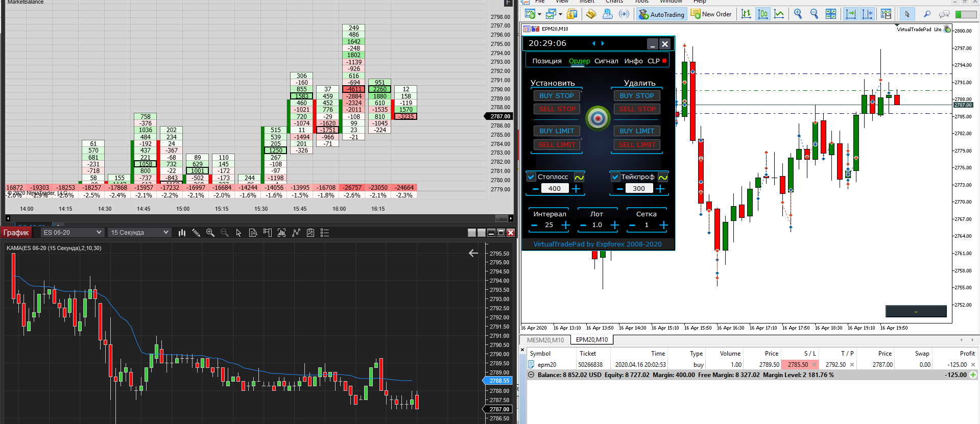Open the profiles icon in MetaTrader toolbar
This screenshot has width=980, height=424.
point(551,14)
